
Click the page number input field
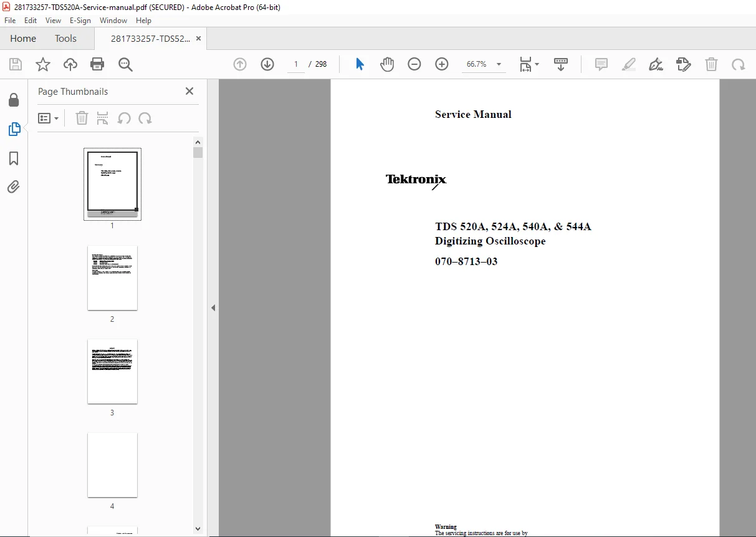(296, 64)
